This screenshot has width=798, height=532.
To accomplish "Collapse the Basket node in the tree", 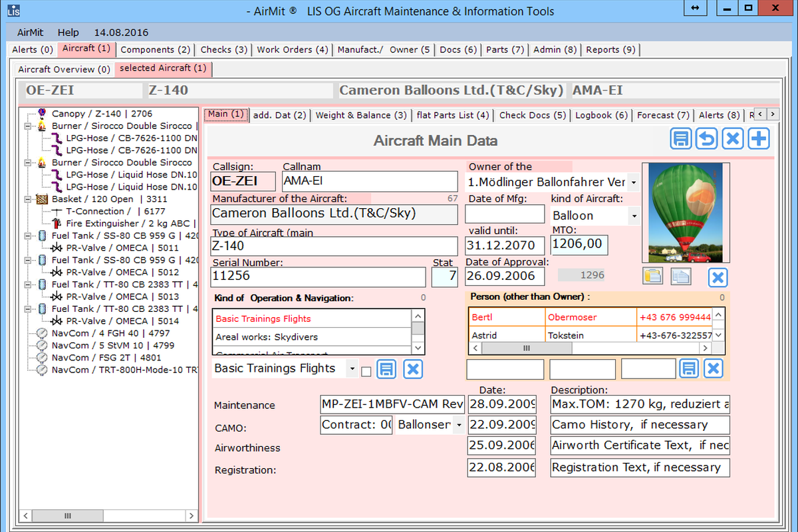I will [x=28, y=199].
